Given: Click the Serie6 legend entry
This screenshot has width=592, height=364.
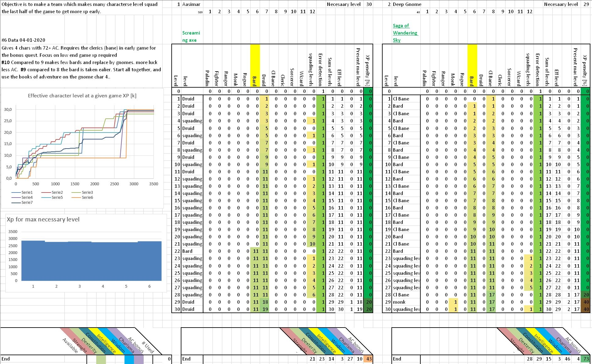Looking at the screenshot, I should pos(82,197).
